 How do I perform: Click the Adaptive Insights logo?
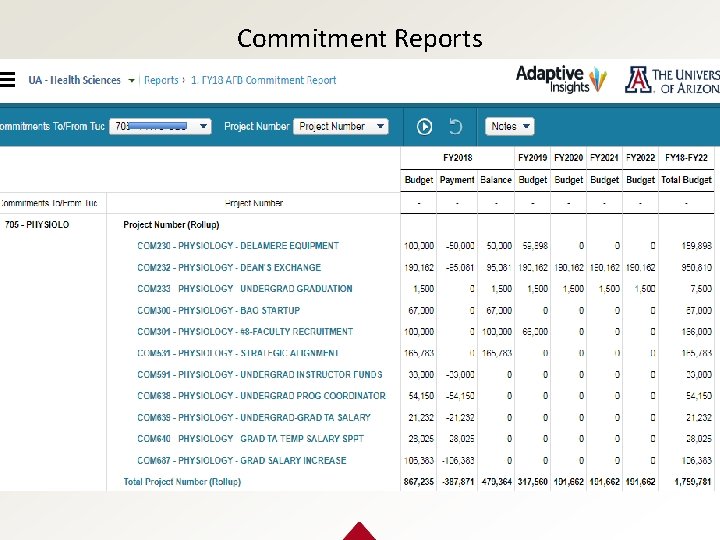tap(561, 79)
